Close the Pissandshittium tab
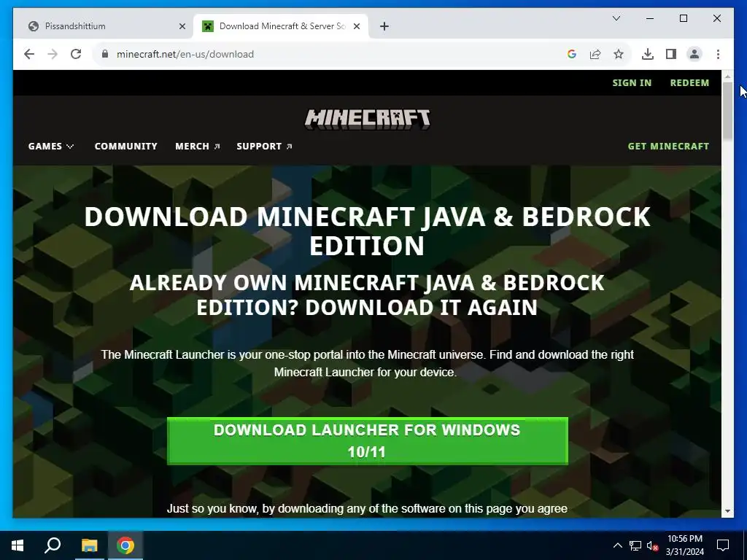The height and width of the screenshot is (560, 747). tap(182, 26)
